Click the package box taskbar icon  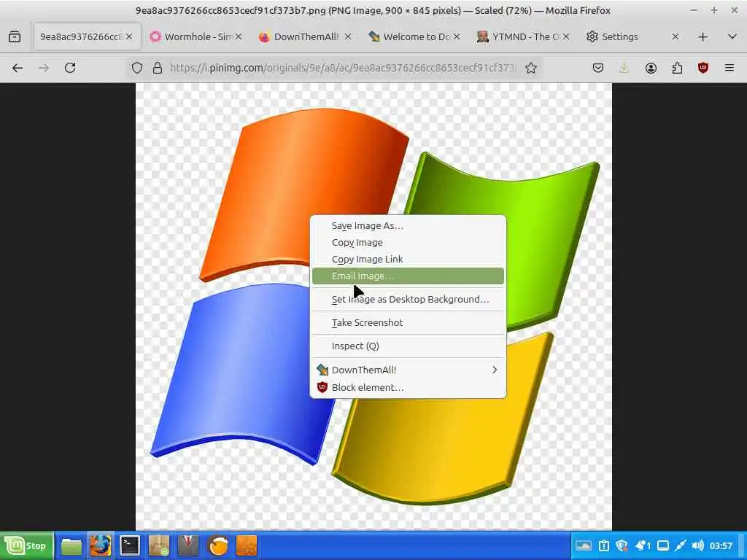coord(158,545)
